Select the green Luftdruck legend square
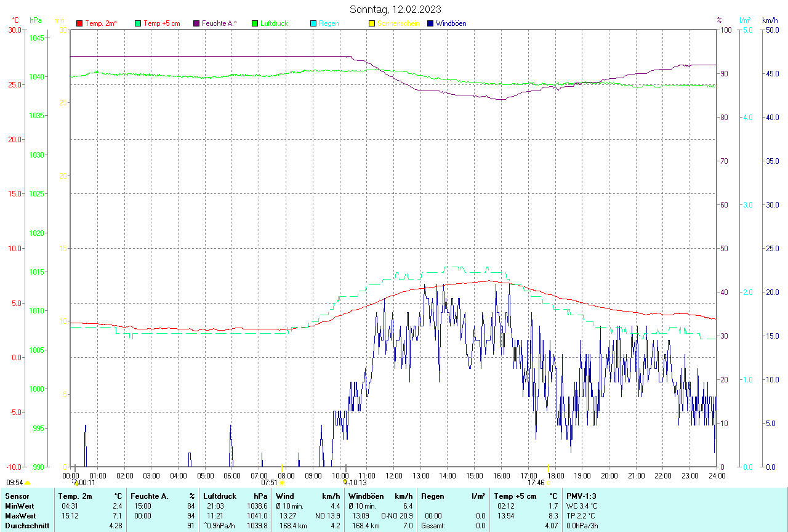The height and width of the screenshot is (532, 788). (255, 23)
